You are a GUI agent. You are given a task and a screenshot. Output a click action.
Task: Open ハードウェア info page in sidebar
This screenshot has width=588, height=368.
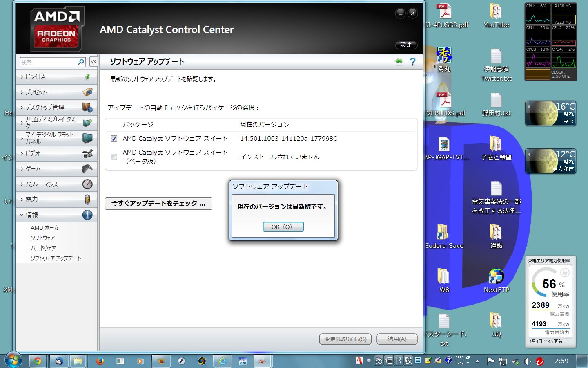43,248
